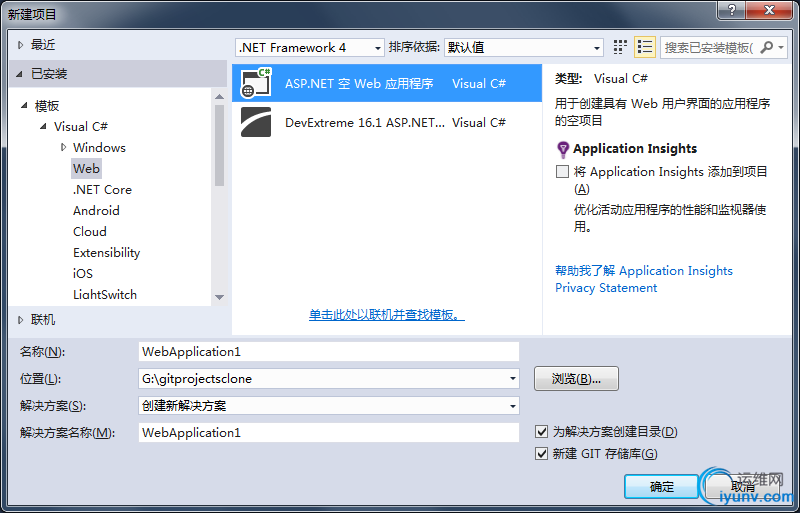Open the .NET Framework 4 dropdown
Viewport: 800px width, 513px height.
[378, 48]
